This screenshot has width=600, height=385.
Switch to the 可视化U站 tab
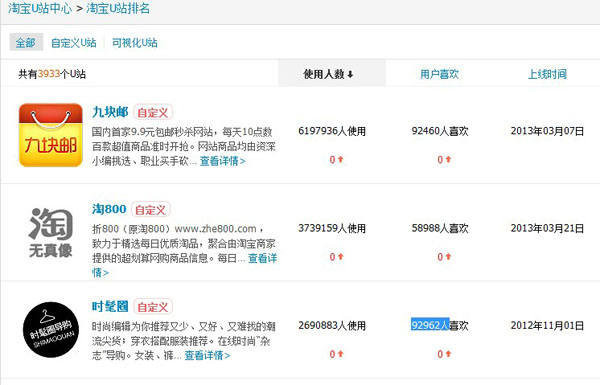click(x=135, y=42)
